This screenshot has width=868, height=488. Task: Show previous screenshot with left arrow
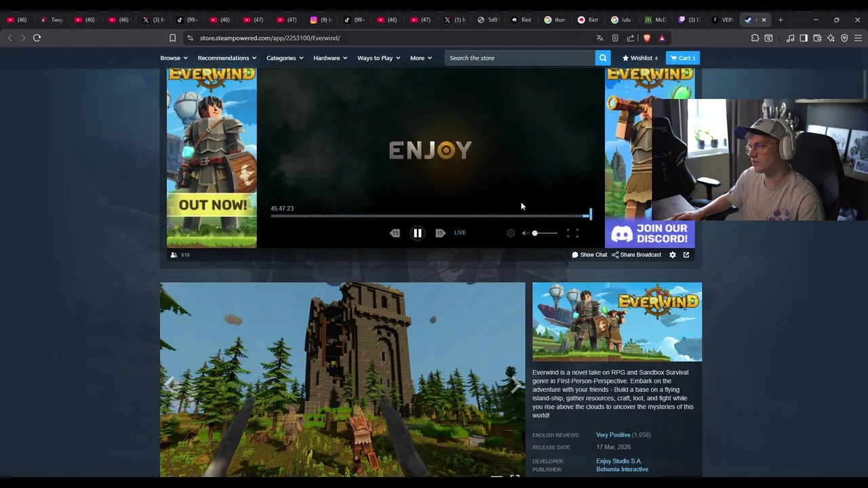tap(170, 384)
